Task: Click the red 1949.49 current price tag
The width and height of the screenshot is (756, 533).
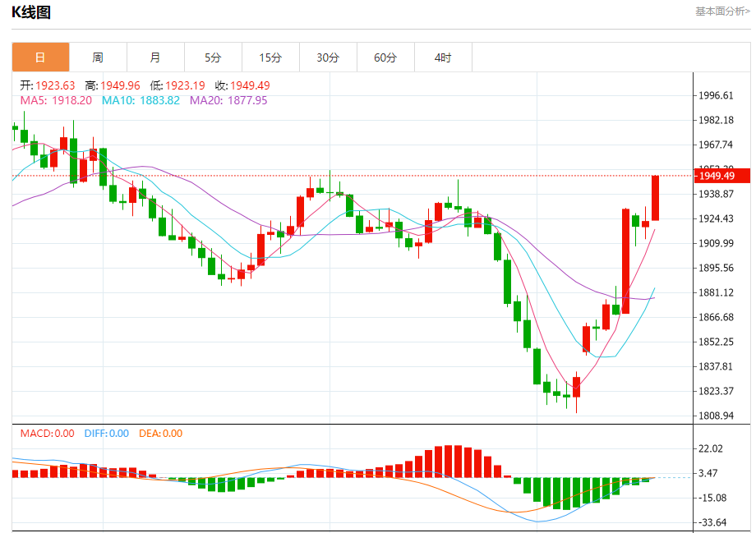Action: pyautogui.click(x=721, y=176)
